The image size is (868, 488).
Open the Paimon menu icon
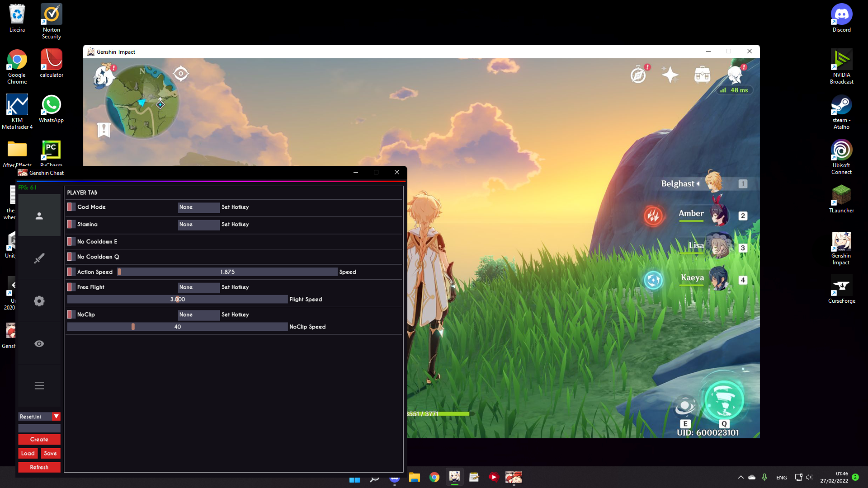click(x=104, y=76)
